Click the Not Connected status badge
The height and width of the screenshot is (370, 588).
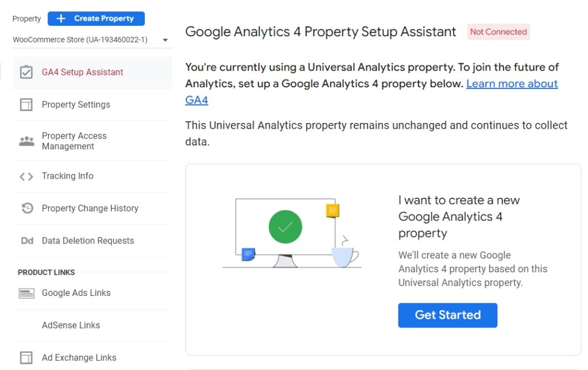(498, 32)
